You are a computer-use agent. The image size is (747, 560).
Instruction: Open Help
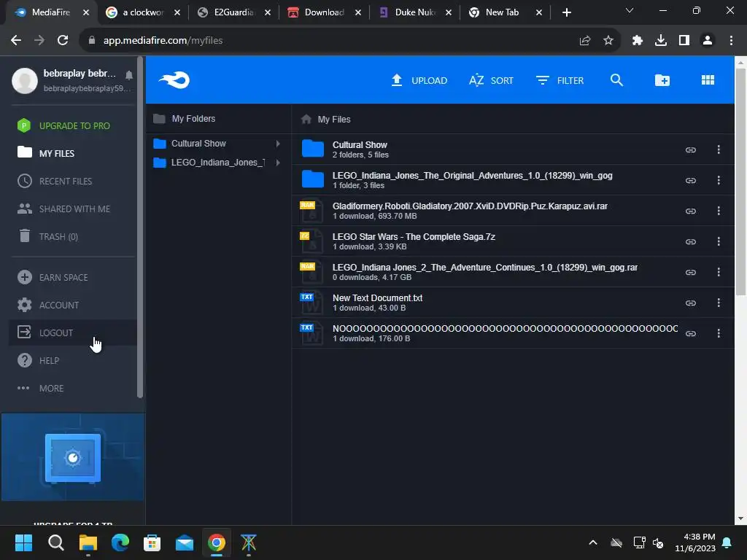tap(38, 360)
